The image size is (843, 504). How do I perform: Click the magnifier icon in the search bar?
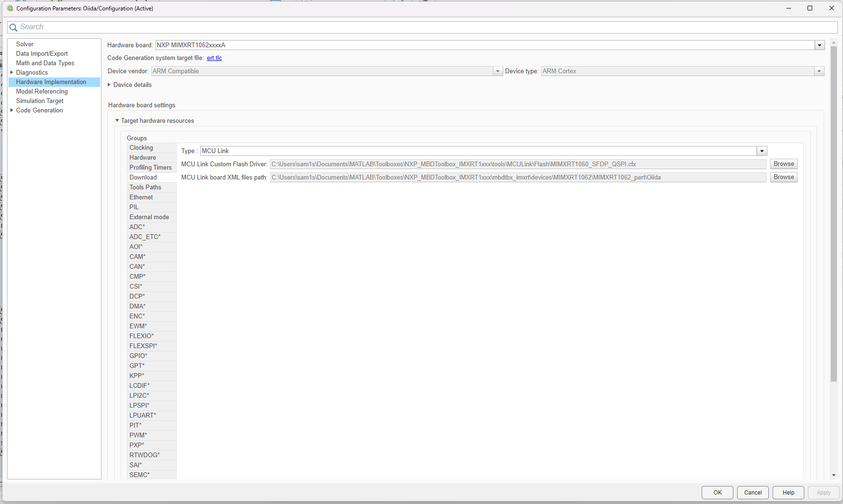[x=13, y=27]
